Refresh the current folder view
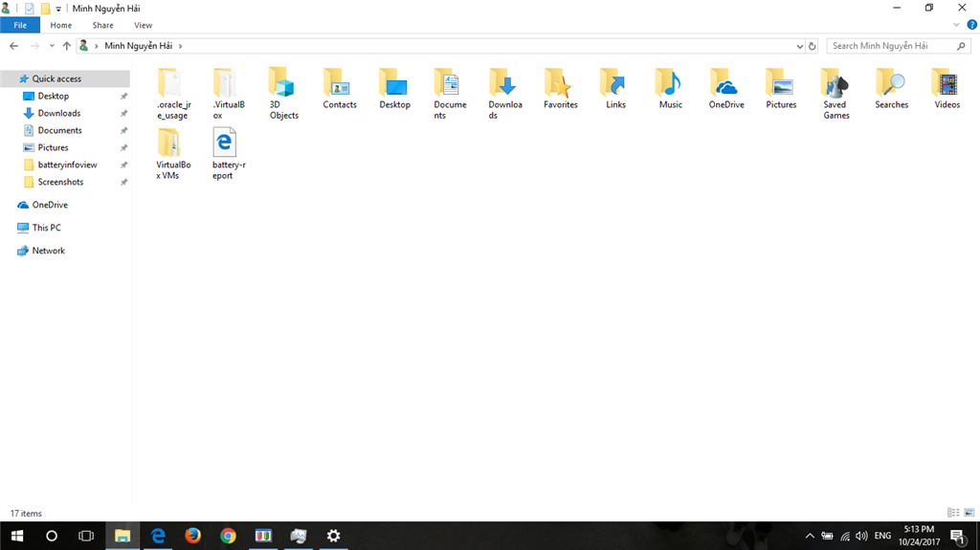Viewport: 980px width, 550px height. pos(812,46)
